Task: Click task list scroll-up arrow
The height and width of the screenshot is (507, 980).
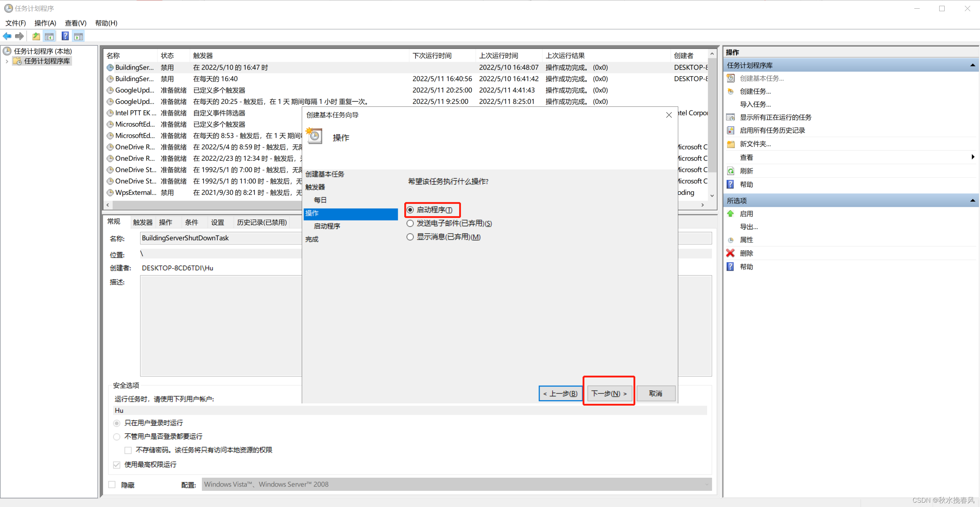Action: 712,54
